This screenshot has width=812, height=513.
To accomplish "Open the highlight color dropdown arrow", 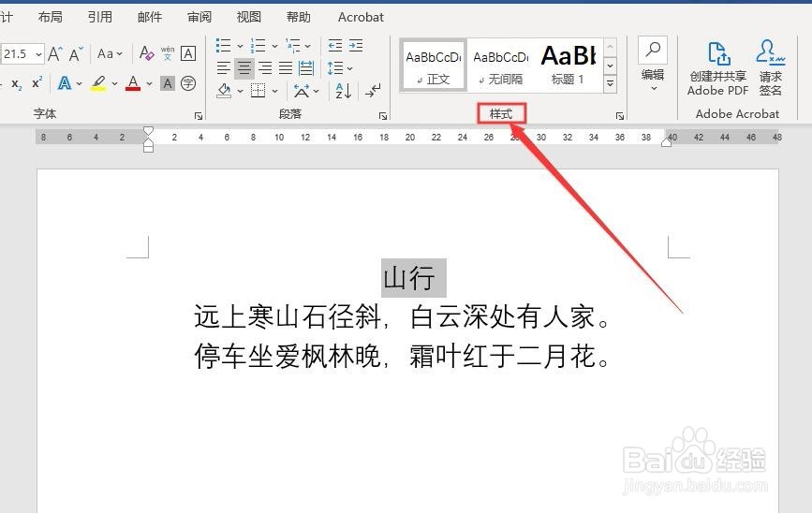I will [x=114, y=83].
